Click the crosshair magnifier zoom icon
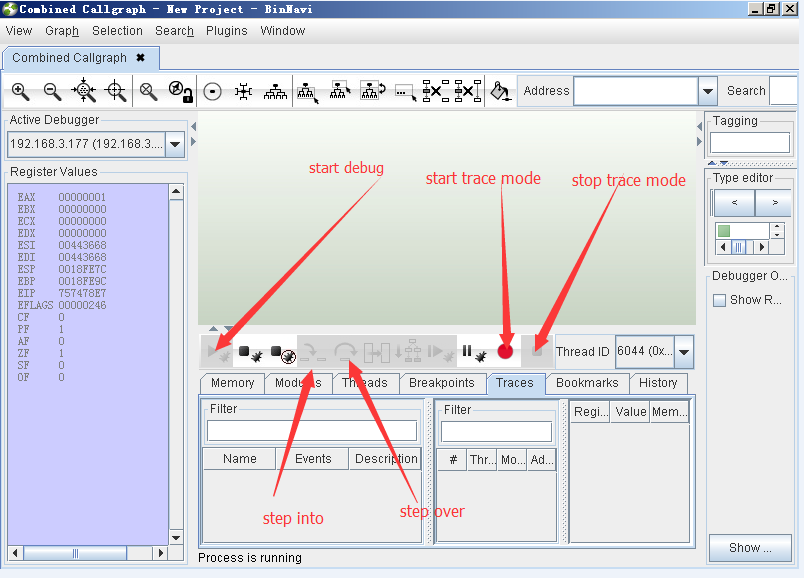The height and width of the screenshot is (578, 804). point(115,91)
